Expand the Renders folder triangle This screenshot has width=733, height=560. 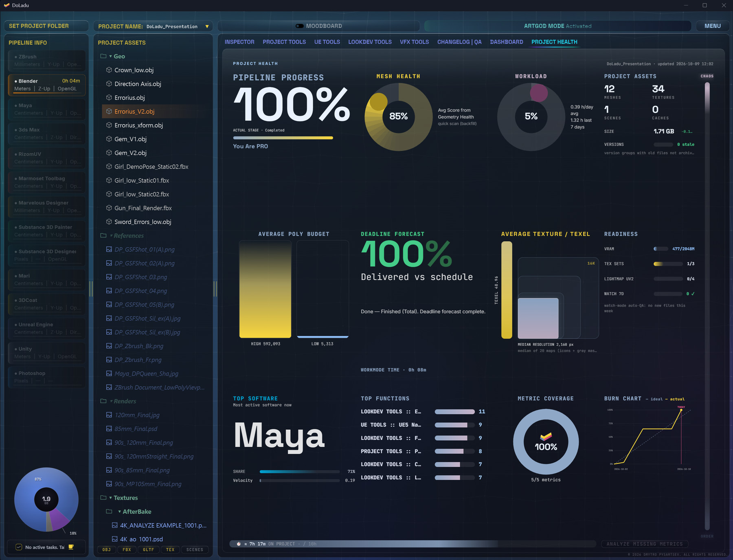111,401
